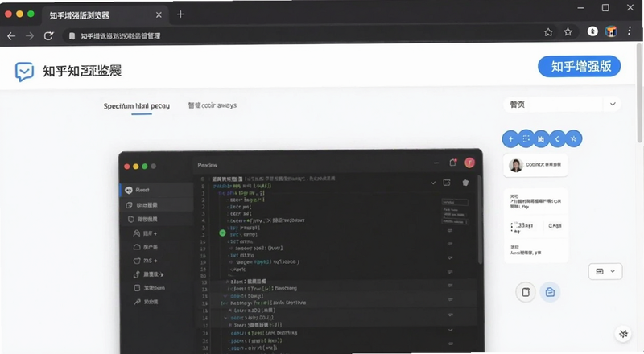This screenshot has width=644, height=354.
Task: Click the browser forward arrow
Action: tap(30, 36)
